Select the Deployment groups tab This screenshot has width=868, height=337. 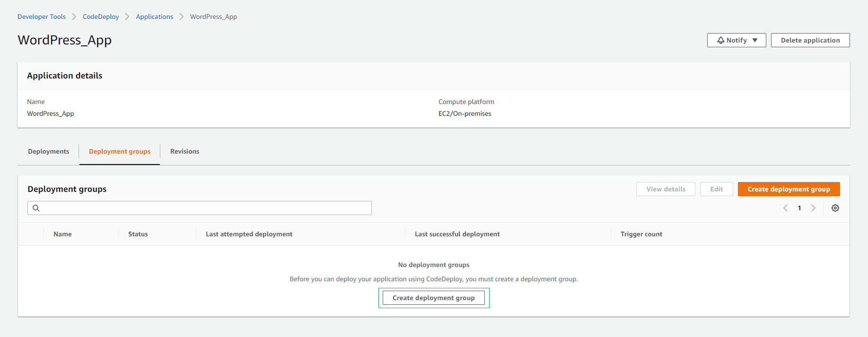click(120, 151)
